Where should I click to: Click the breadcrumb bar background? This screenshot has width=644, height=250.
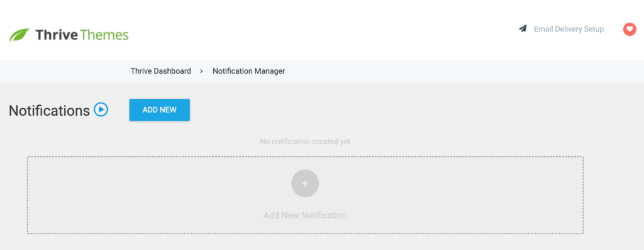452,71
